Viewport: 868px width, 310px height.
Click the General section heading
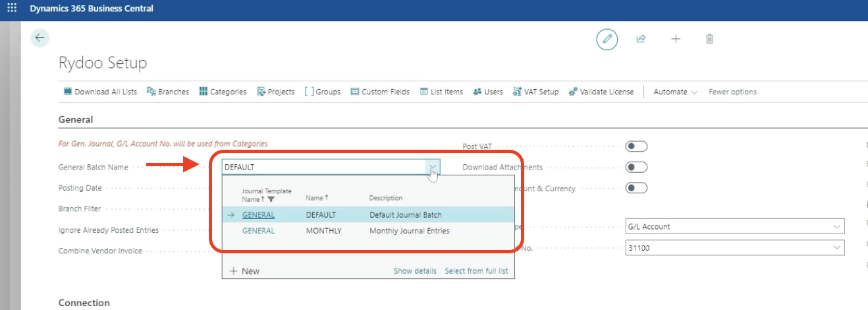point(76,119)
